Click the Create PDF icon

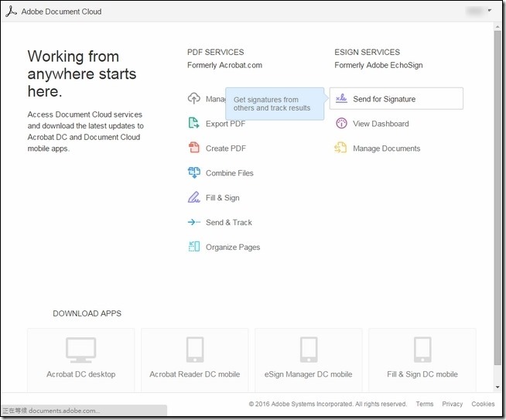click(194, 148)
